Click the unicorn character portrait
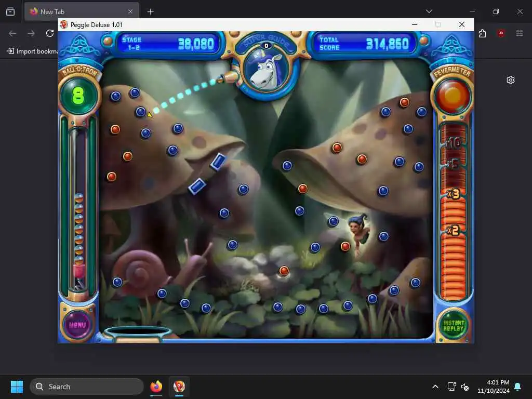This screenshot has height=399, width=532. pos(267,71)
